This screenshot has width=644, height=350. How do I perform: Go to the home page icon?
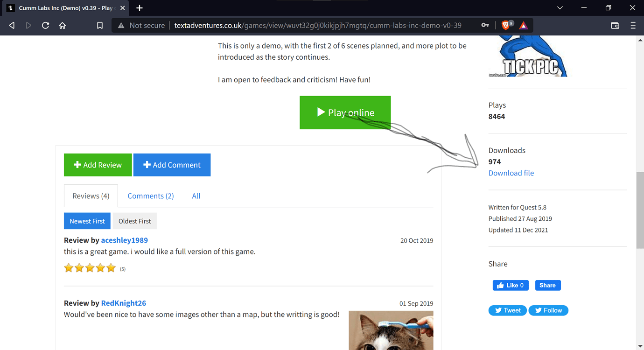62,26
